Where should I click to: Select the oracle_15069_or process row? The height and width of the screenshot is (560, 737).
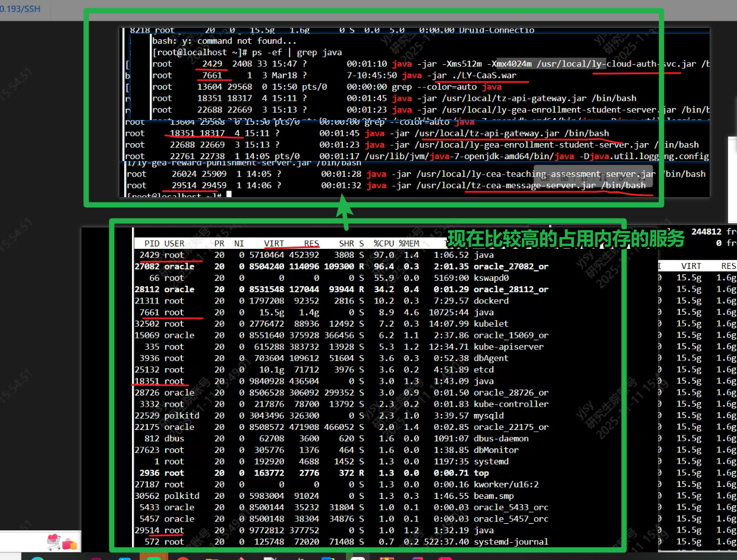click(x=341, y=336)
